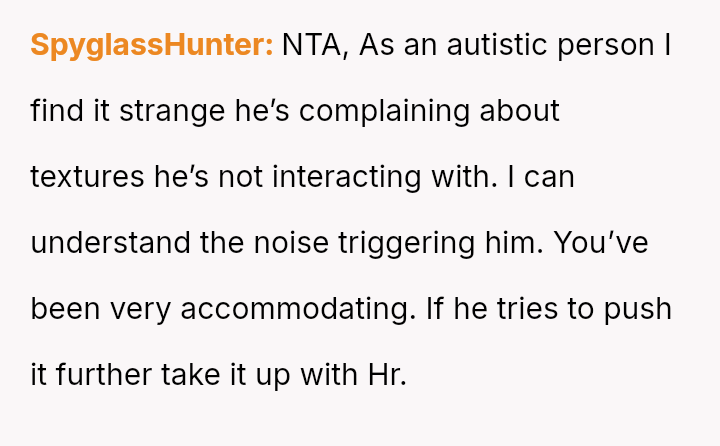Screen dimensions: 720x446
Task: Click the word "about" in the second line
Action: click(520, 111)
